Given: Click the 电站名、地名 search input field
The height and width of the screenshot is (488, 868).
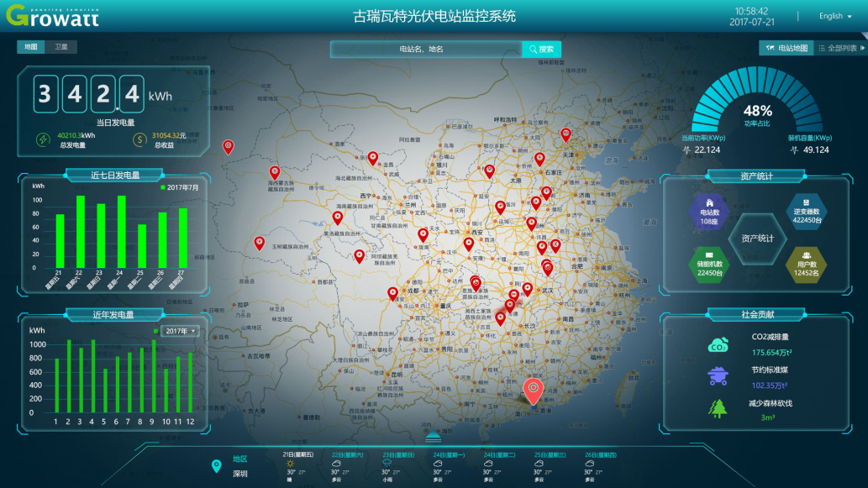Looking at the screenshot, I should coord(426,50).
